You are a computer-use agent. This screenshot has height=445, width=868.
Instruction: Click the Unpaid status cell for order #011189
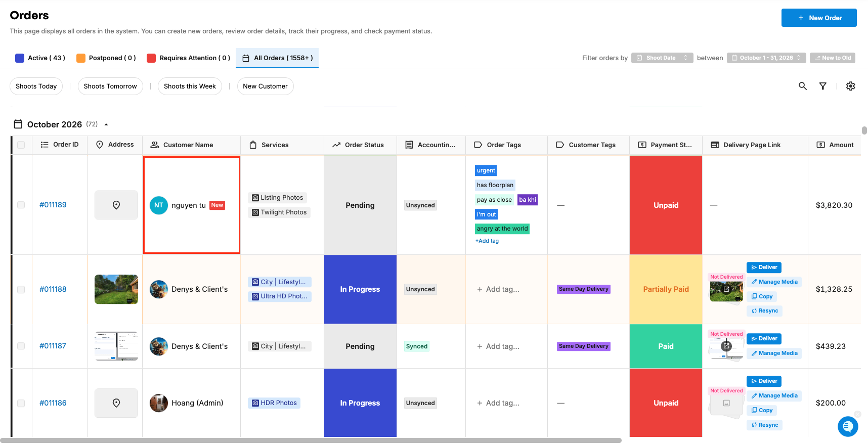(666, 205)
